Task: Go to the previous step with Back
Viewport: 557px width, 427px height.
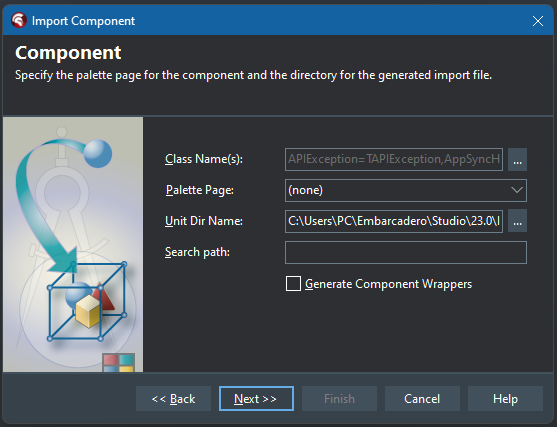Action: (x=173, y=399)
